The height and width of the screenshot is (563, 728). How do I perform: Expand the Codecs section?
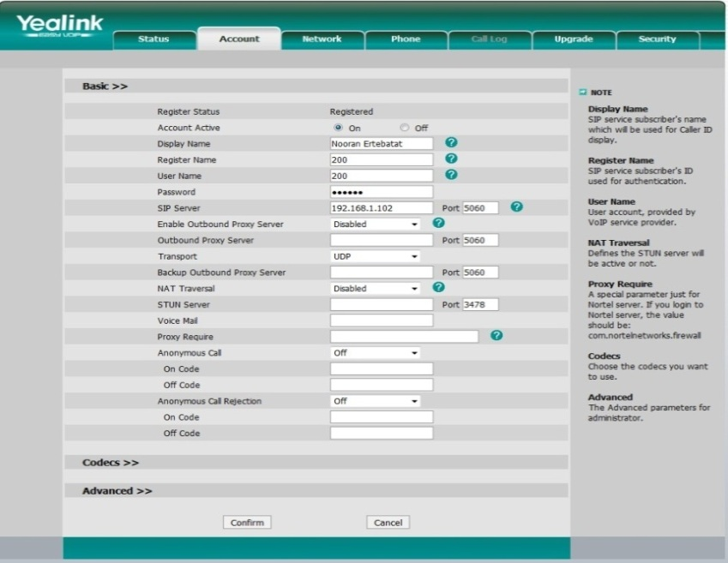111,463
